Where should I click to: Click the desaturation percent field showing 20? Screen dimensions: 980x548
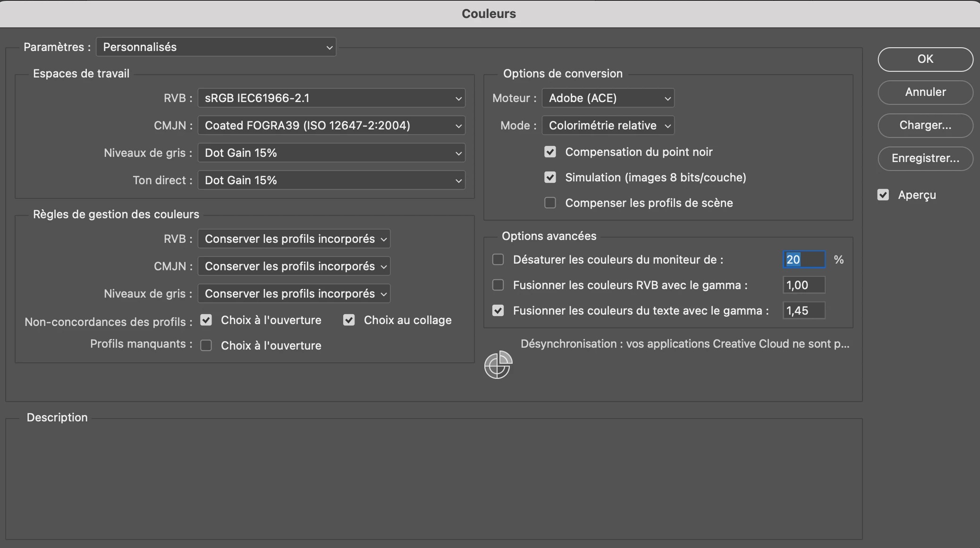pyautogui.click(x=804, y=260)
